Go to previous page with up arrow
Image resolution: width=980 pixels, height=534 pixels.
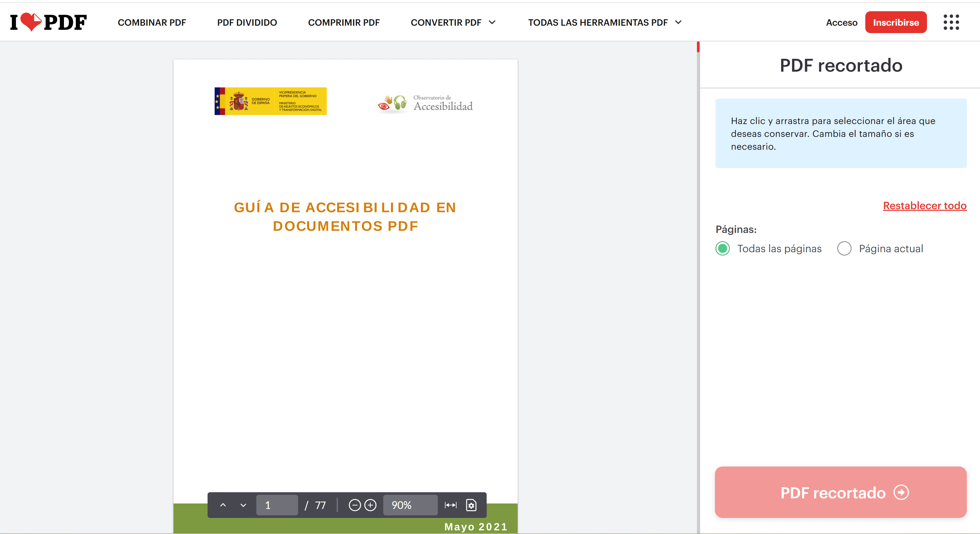(223, 505)
